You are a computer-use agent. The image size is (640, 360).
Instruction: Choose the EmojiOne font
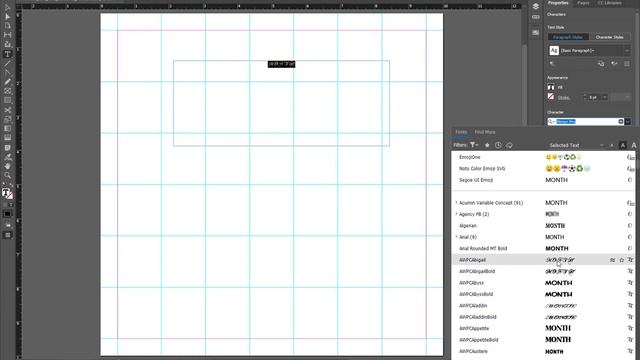pyautogui.click(x=543, y=157)
